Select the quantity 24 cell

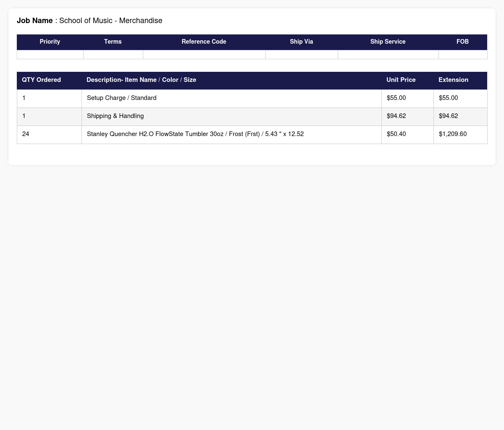coord(49,134)
